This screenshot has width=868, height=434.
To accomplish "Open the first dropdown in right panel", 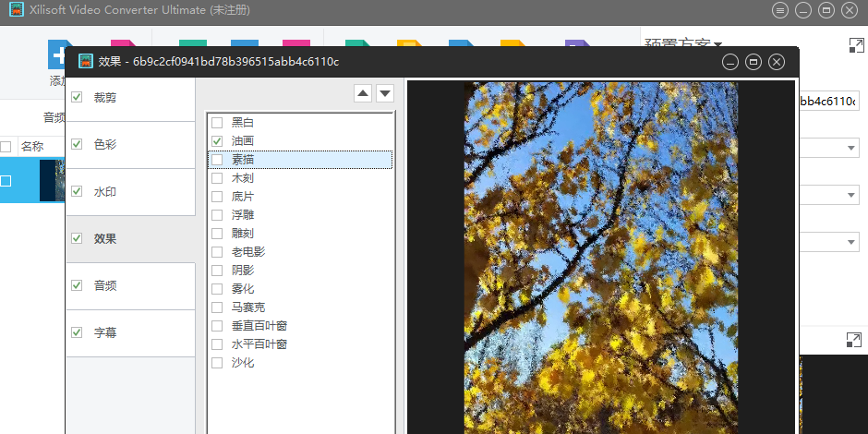I will pos(850,148).
